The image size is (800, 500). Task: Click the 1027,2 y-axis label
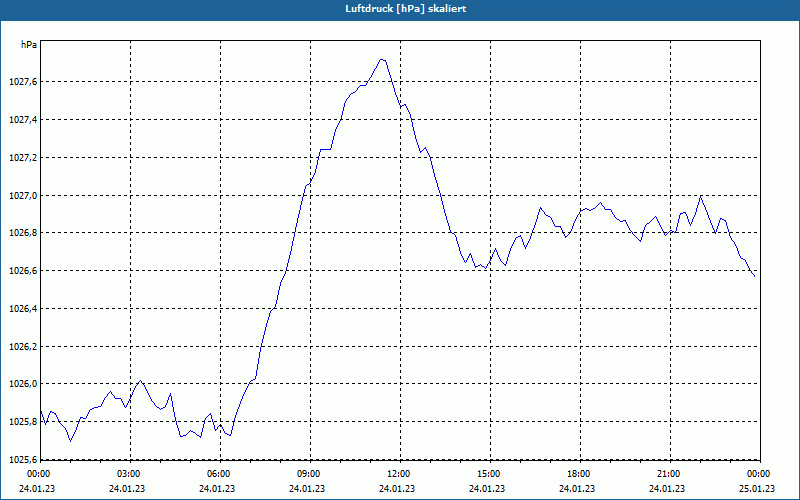23,158
